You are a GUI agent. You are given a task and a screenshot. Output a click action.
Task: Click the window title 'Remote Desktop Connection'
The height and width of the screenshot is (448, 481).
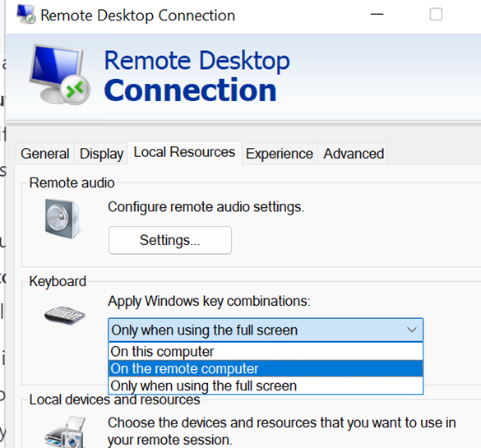[138, 16]
